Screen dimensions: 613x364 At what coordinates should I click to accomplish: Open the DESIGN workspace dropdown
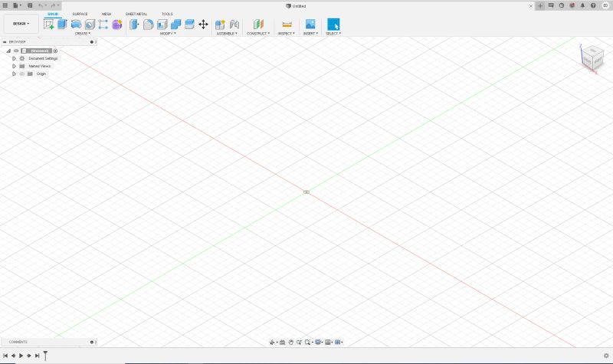pyautogui.click(x=21, y=24)
